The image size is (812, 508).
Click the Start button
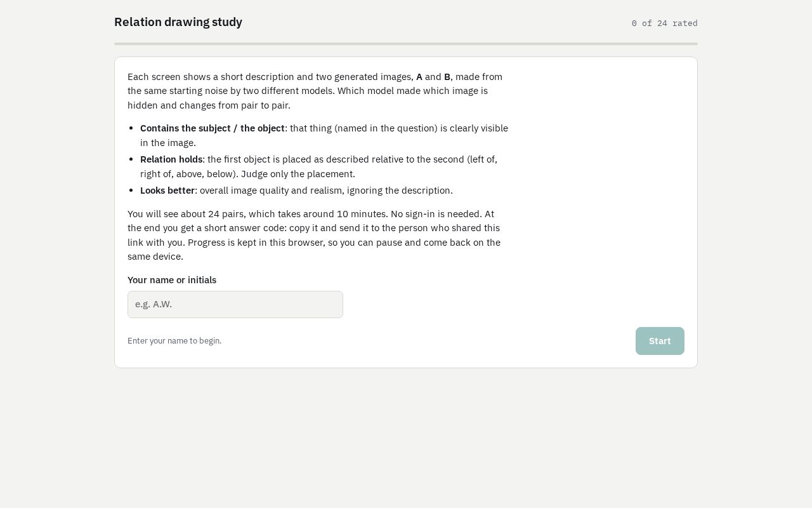(x=660, y=341)
